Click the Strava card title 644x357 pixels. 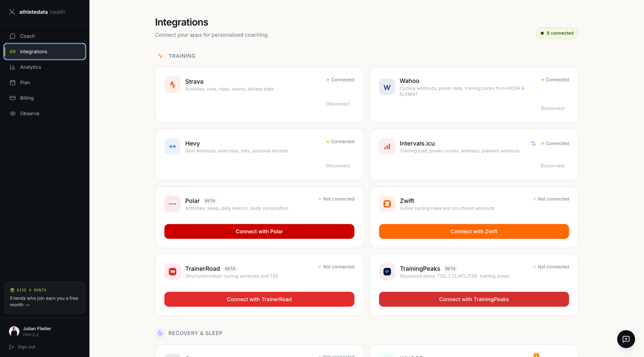point(194,82)
